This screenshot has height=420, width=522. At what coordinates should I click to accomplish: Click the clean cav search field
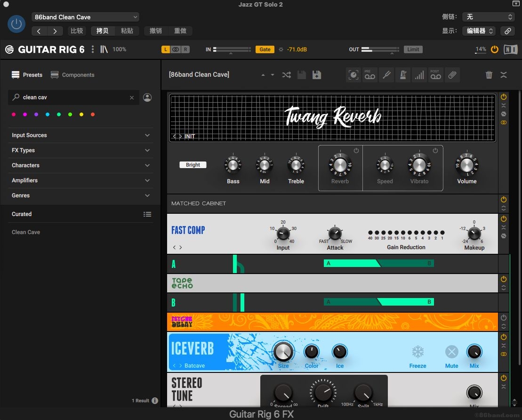point(73,97)
